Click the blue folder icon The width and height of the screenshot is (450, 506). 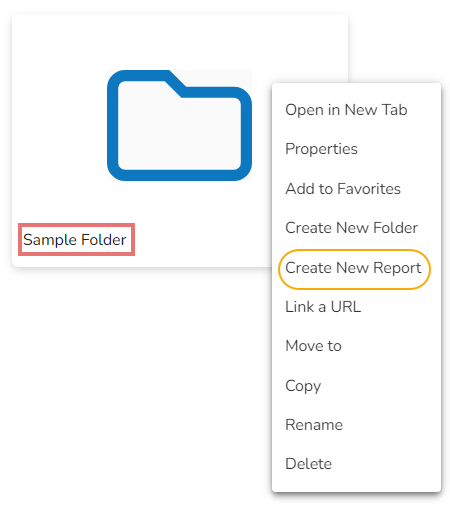(179, 125)
